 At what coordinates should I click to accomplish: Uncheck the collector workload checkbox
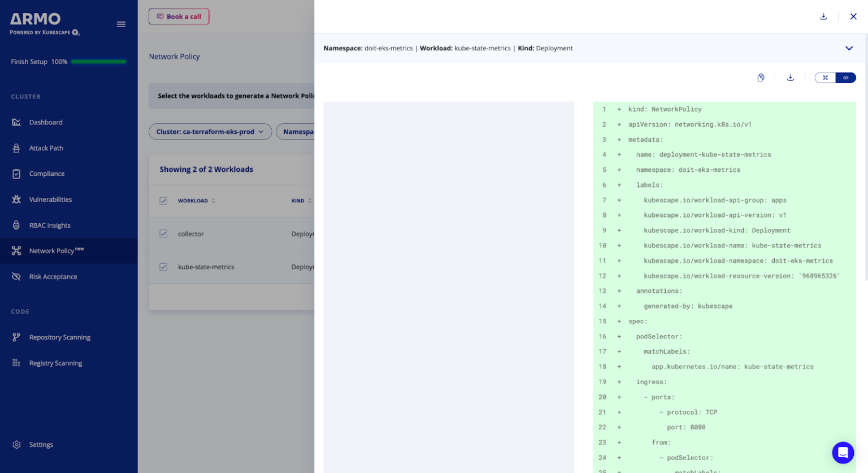(x=163, y=234)
